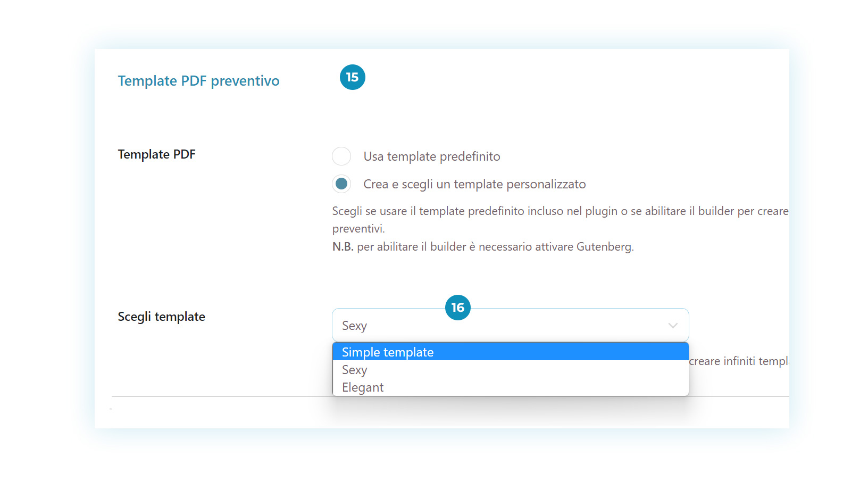Click the horizontal divider below the dropdown list
The image size is (868, 489).
450,396
